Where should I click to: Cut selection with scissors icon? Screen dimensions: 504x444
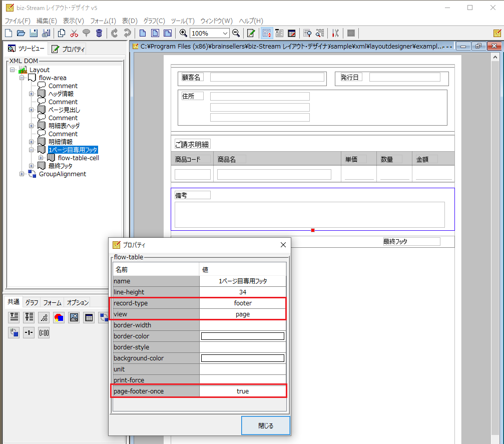(x=74, y=33)
